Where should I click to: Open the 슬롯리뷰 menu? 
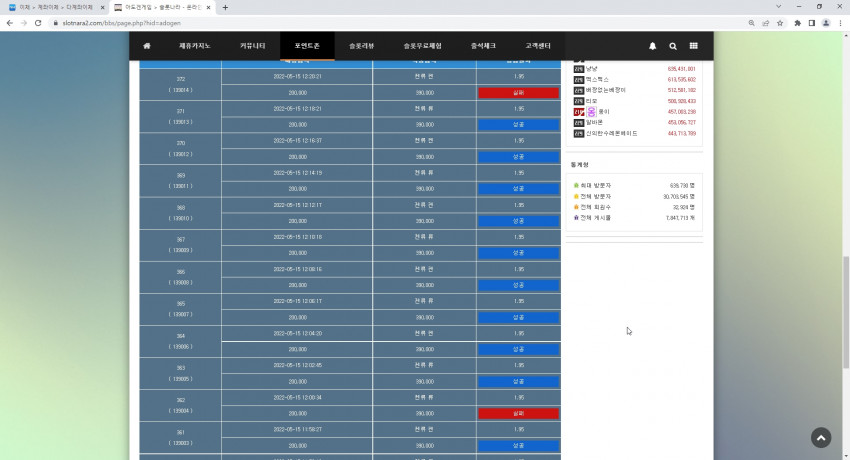coord(362,46)
